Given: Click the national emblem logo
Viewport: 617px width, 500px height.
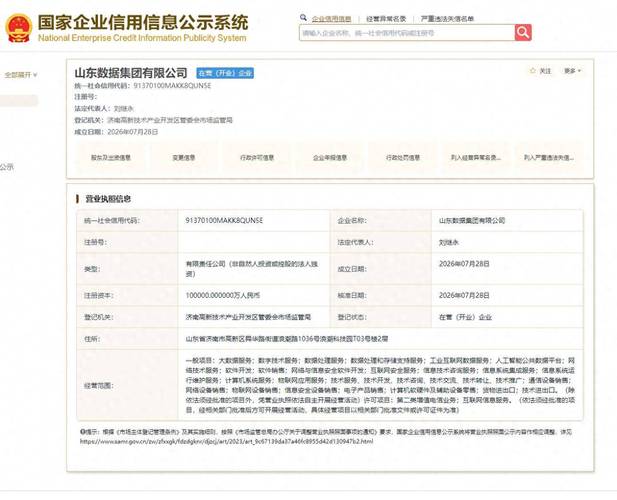Looking at the screenshot, I should coord(18,28).
